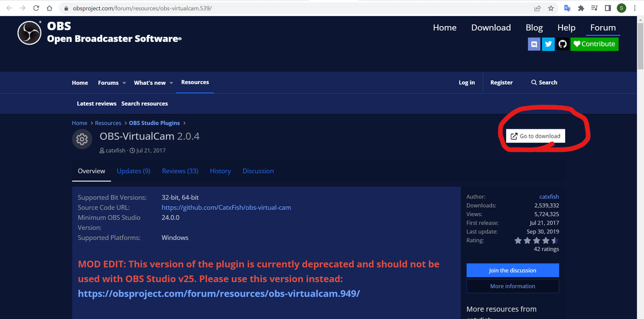Viewport: 644px width, 319px height.
Task: Open the Forum top menu item
Action: (x=603, y=28)
